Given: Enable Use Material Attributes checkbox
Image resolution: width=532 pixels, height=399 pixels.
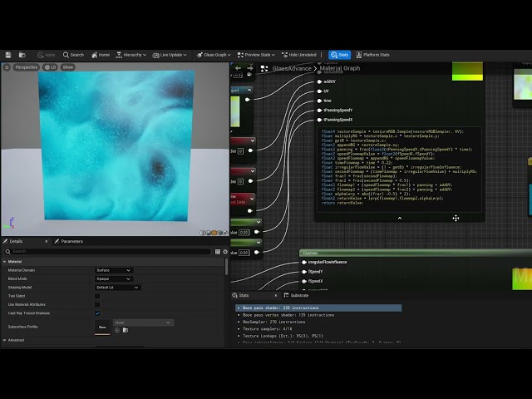Looking at the screenshot, I should pos(97,305).
